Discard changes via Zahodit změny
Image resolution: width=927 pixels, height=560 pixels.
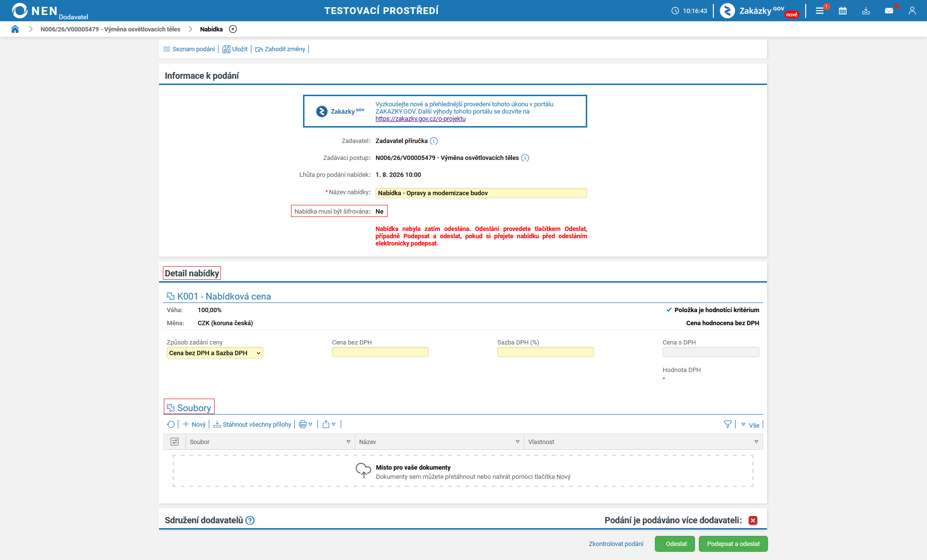(x=280, y=49)
